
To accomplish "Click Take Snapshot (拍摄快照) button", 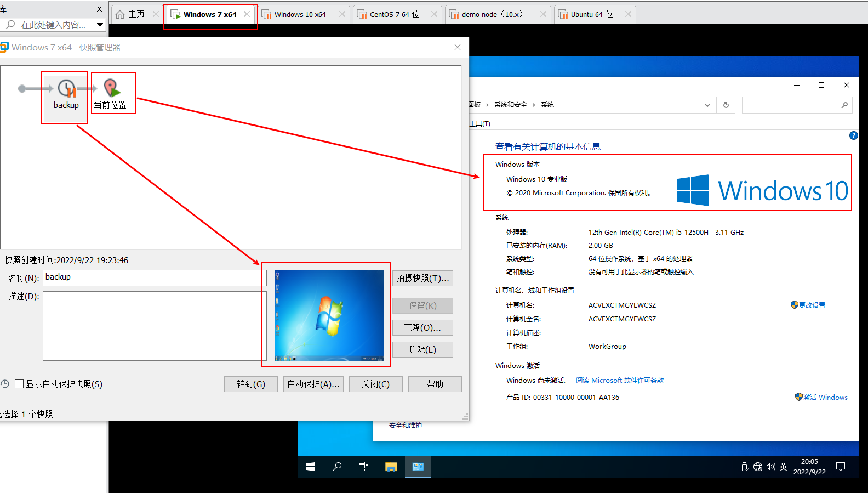I will (x=422, y=278).
